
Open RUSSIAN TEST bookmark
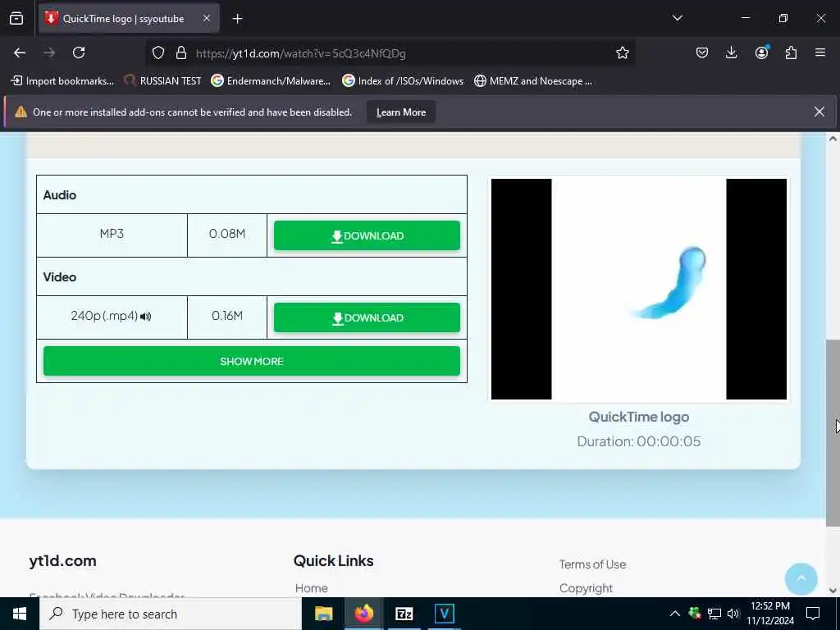tap(162, 81)
